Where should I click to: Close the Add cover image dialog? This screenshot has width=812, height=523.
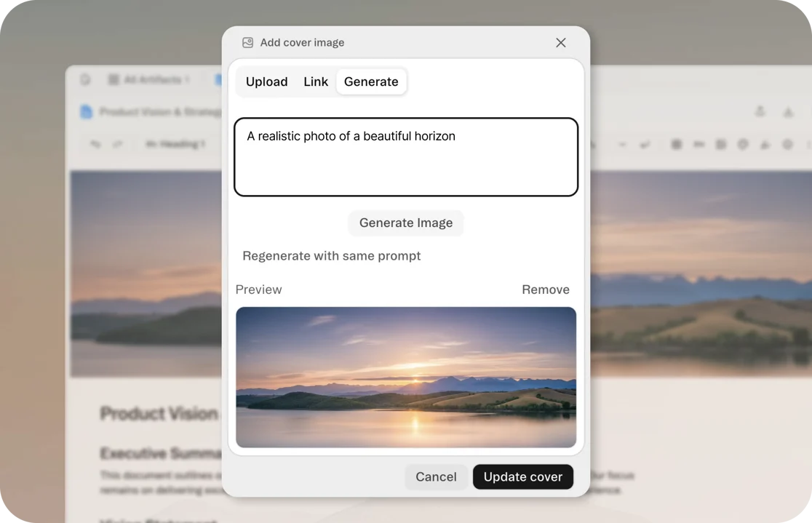560,43
